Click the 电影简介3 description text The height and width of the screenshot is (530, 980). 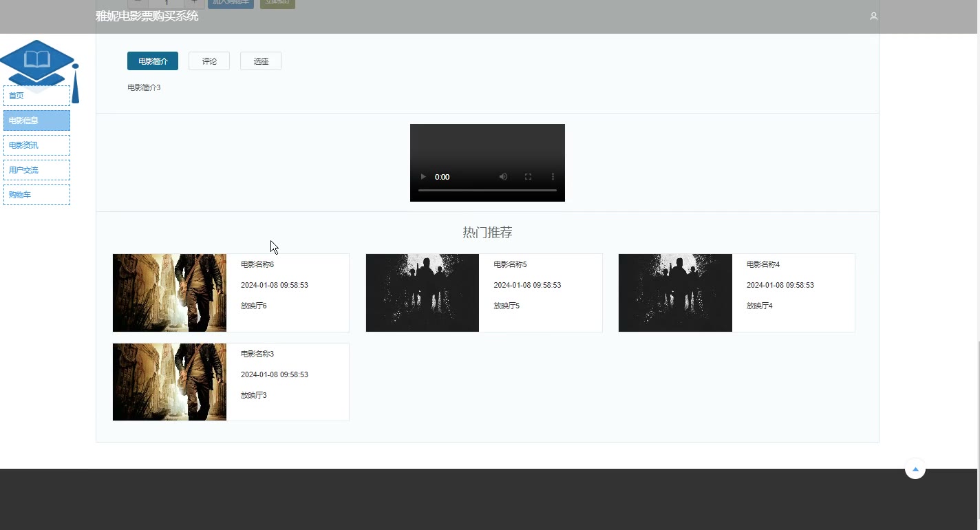point(144,87)
